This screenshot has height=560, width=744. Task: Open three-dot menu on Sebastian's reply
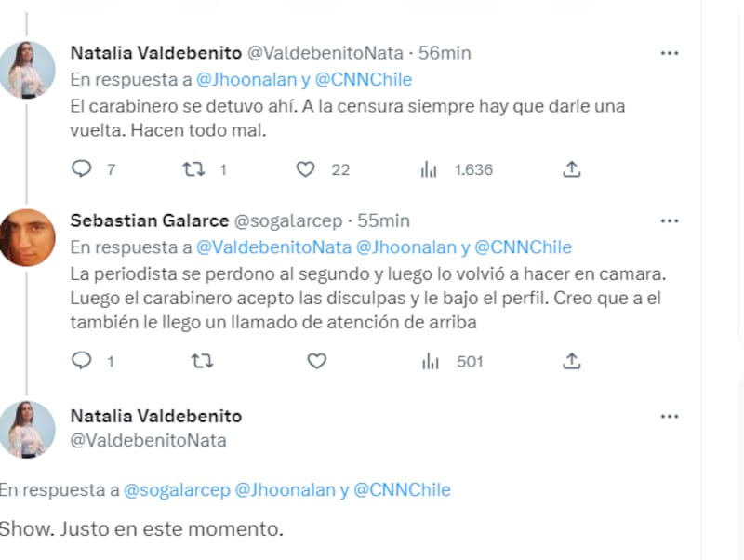[x=670, y=220]
